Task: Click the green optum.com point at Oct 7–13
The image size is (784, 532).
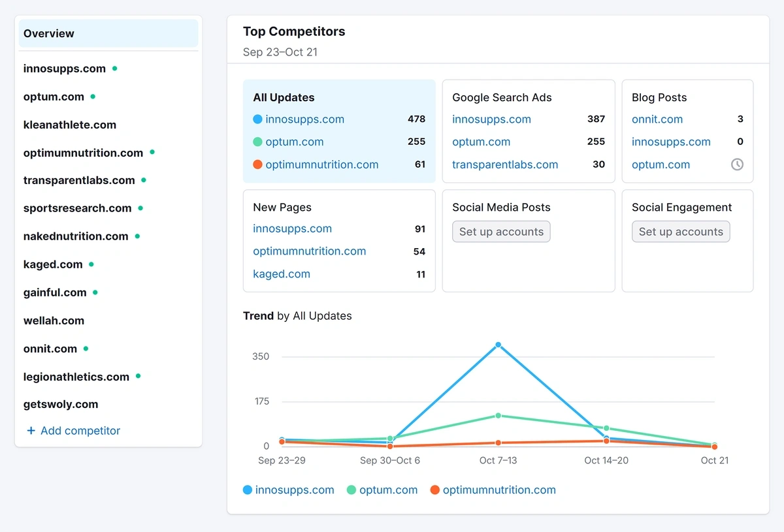Action: point(498,416)
